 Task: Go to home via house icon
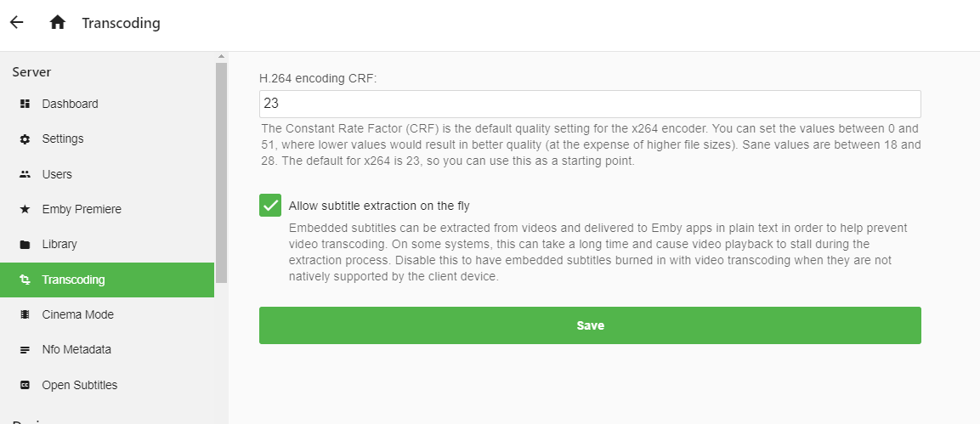click(58, 23)
